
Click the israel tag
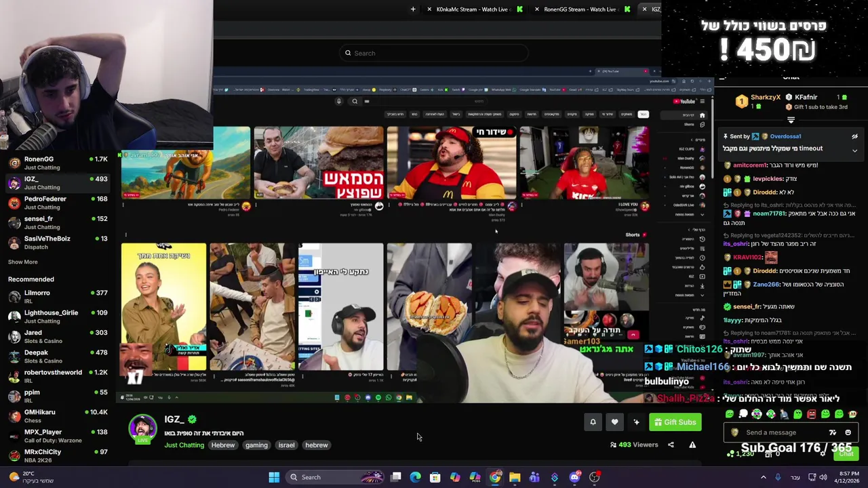pos(286,445)
